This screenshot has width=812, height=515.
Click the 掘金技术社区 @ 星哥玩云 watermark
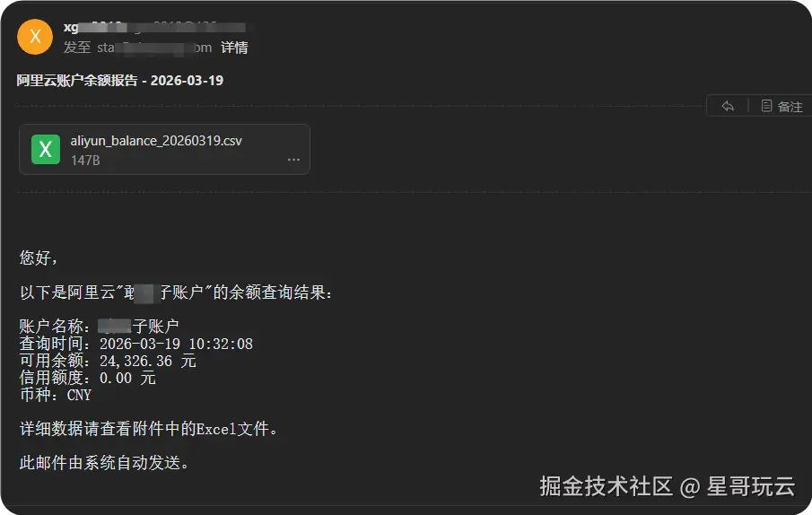[x=667, y=486]
